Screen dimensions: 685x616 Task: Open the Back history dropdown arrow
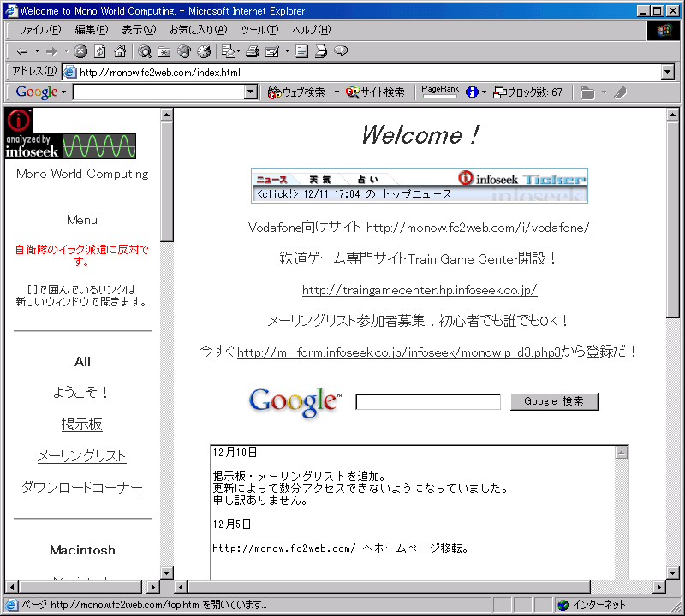tap(37, 51)
